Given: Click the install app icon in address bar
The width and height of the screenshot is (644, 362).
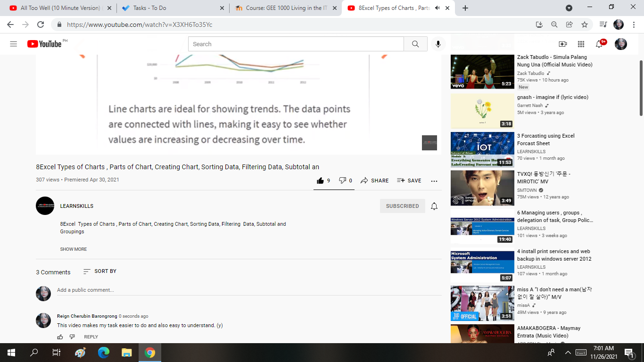Looking at the screenshot, I should (x=539, y=25).
